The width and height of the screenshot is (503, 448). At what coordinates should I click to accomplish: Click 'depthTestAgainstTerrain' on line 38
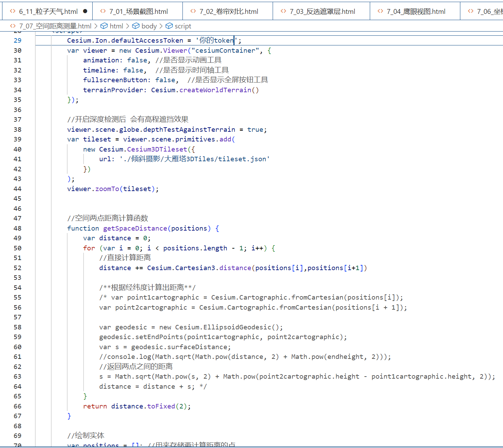point(189,129)
